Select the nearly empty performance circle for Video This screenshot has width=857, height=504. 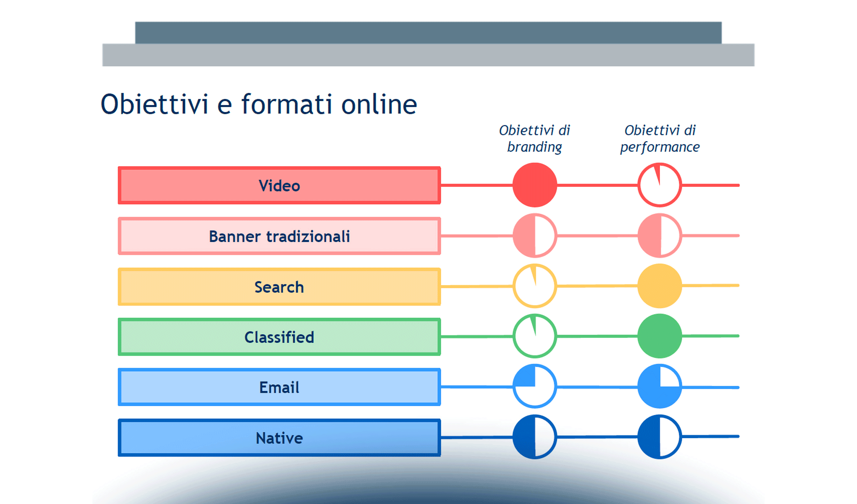click(659, 185)
